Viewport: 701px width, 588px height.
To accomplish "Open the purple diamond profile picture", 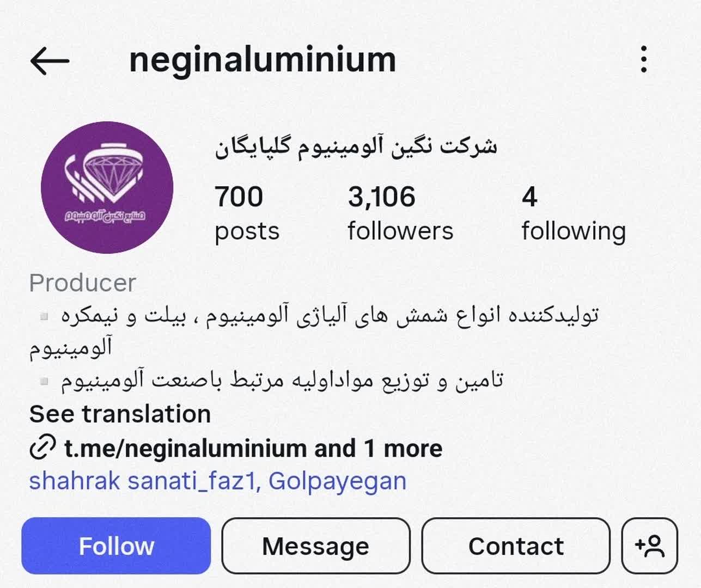I will click(x=107, y=187).
